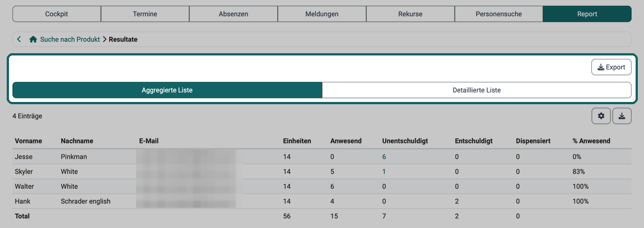The width and height of the screenshot is (644, 228).
Task: Click the Unentschuldigt column header
Action: coord(405,141)
